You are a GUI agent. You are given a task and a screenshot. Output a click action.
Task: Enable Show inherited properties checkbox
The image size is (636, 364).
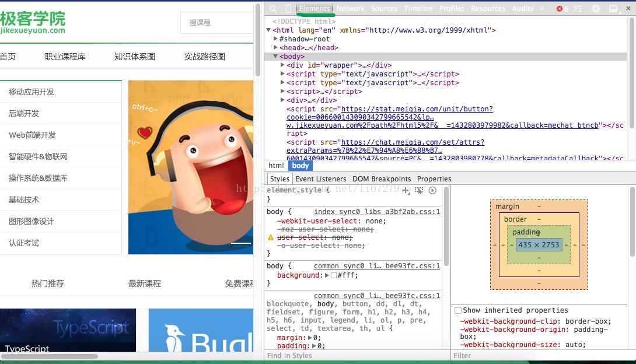point(458,310)
